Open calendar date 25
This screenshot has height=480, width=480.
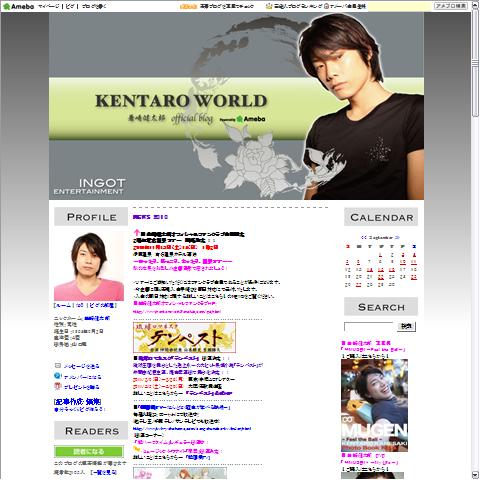[x=414, y=277]
